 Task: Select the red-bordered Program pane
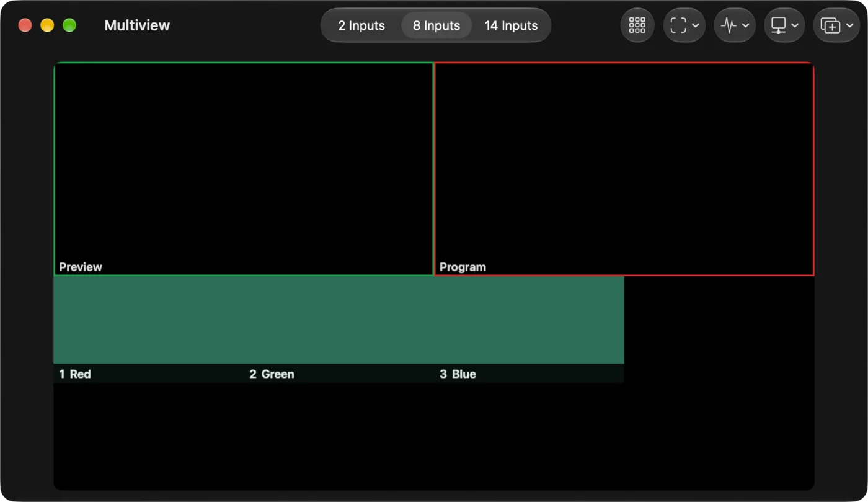tap(624, 169)
